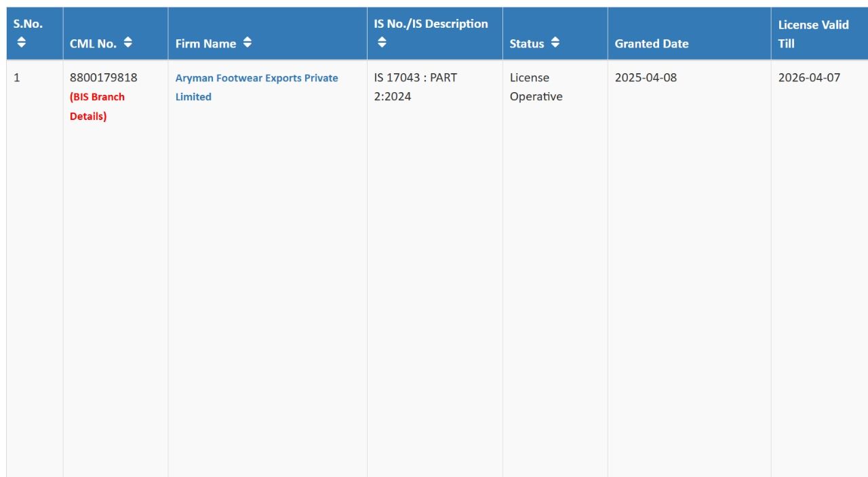Sort table by S.No. column arrows
The width and height of the screenshot is (868, 477).
(x=21, y=43)
